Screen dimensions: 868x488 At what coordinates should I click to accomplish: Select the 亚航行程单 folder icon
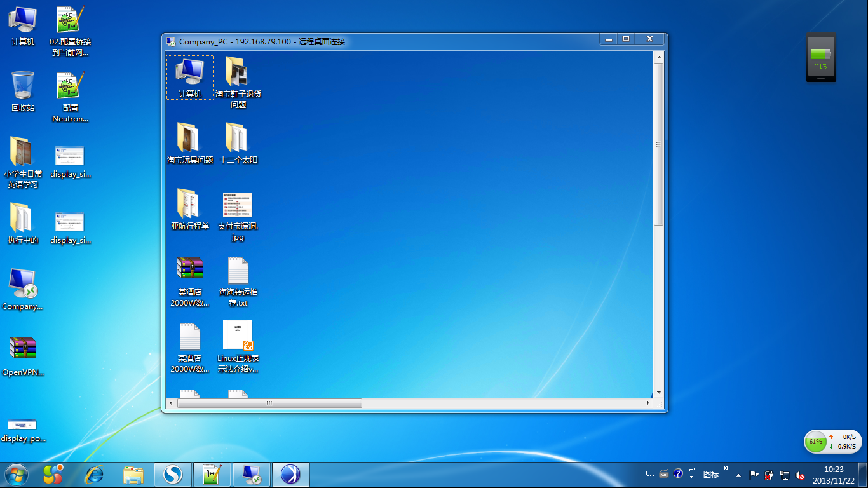(x=189, y=205)
